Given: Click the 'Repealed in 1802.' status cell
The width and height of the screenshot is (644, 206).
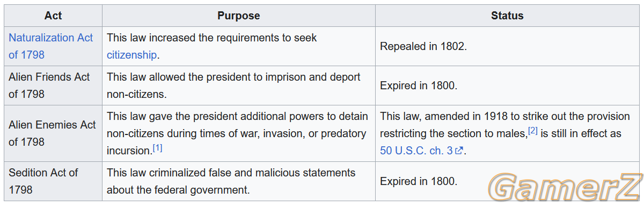Looking at the screenshot, I should pyautogui.click(x=507, y=46).
